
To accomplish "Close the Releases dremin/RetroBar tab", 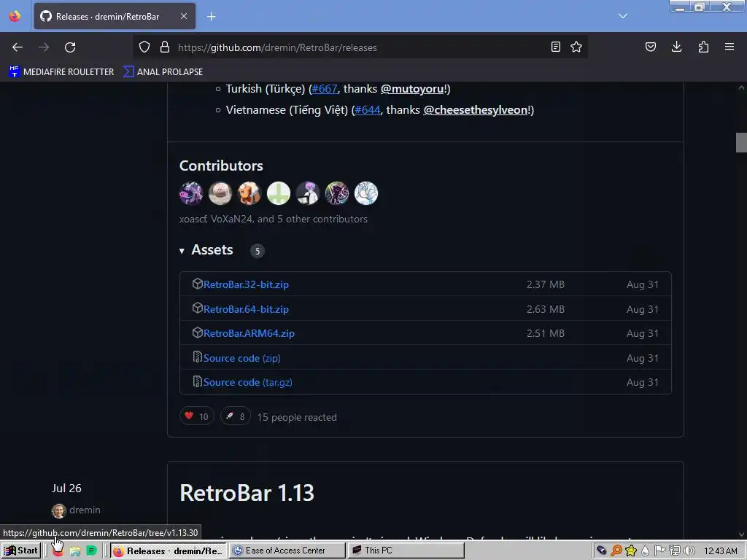I will (x=184, y=16).
